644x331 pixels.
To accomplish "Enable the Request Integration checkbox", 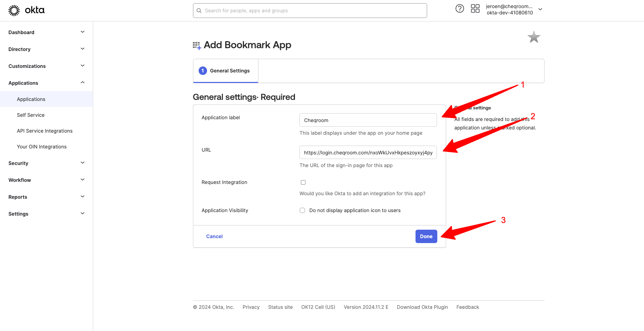I will pos(303,182).
